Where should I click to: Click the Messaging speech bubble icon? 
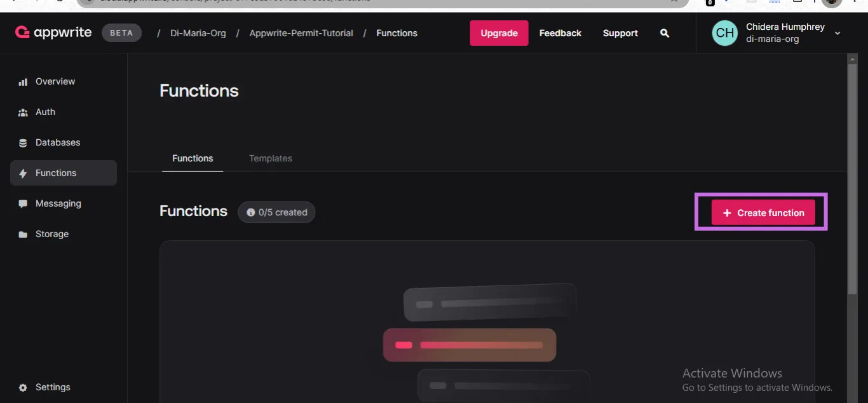click(x=23, y=204)
